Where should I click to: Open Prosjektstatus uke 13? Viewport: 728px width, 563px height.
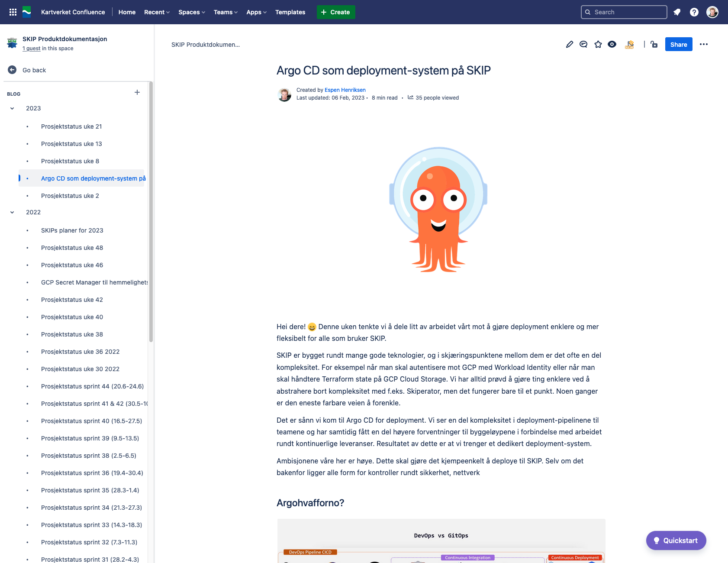(x=71, y=144)
